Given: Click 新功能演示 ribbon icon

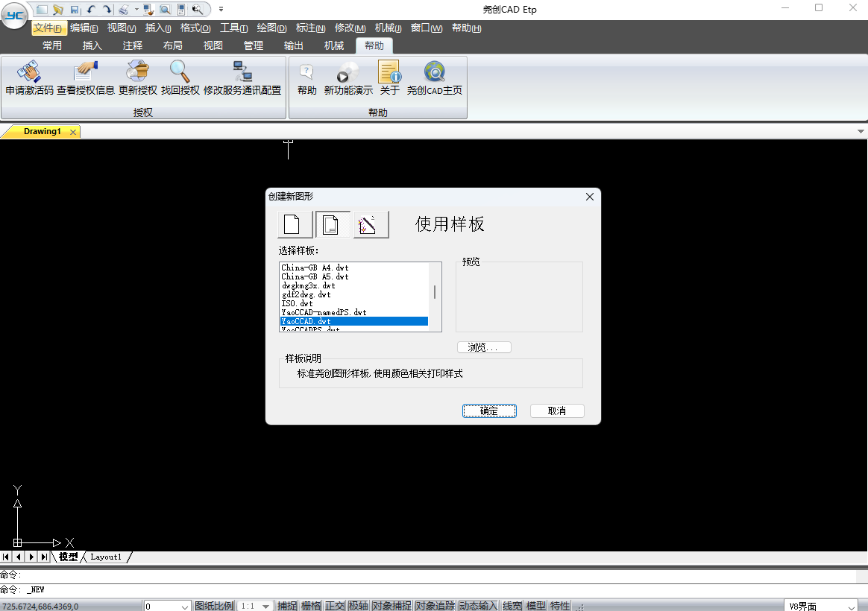Looking at the screenshot, I should click(348, 78).
